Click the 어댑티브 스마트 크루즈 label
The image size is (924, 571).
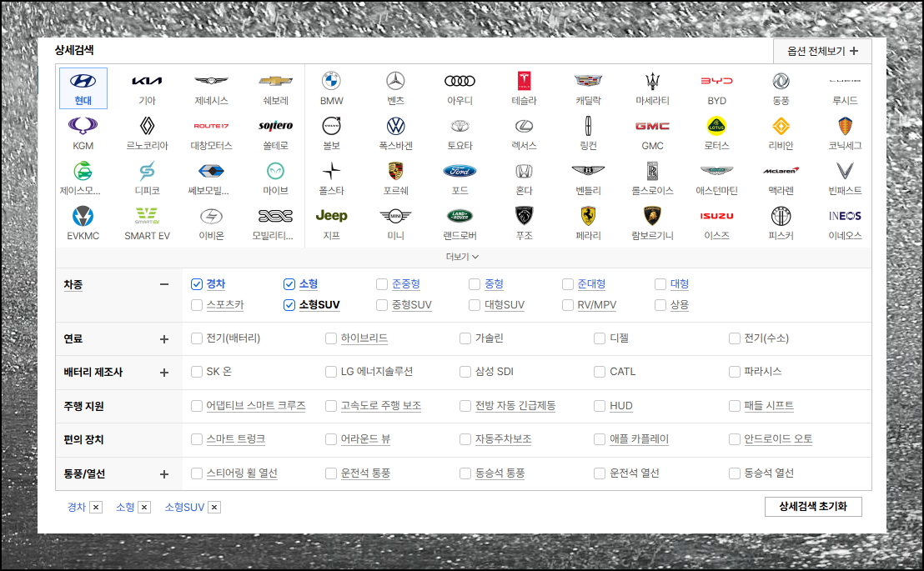tap(256, 406)
